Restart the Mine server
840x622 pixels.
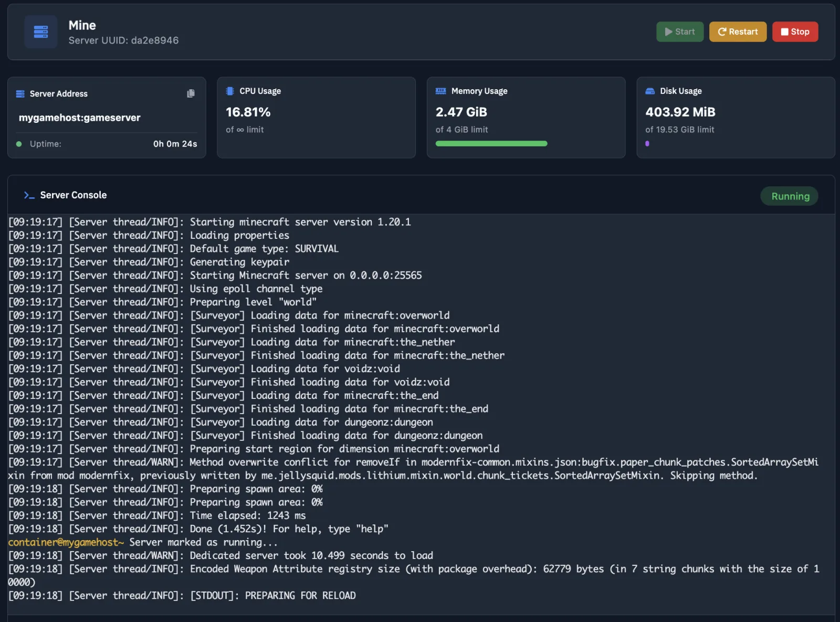(x=738, y=31)
